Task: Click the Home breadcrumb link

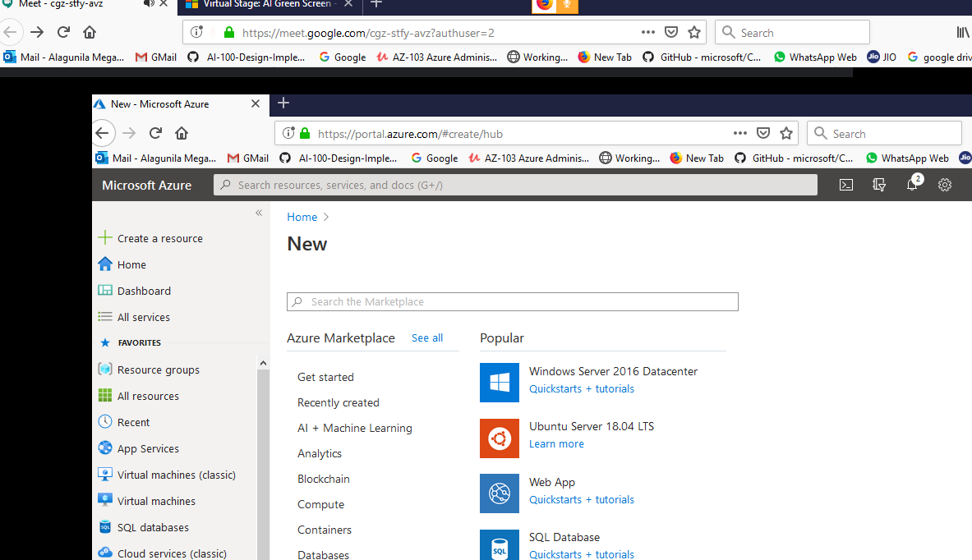Action: [x=302, y=217]
